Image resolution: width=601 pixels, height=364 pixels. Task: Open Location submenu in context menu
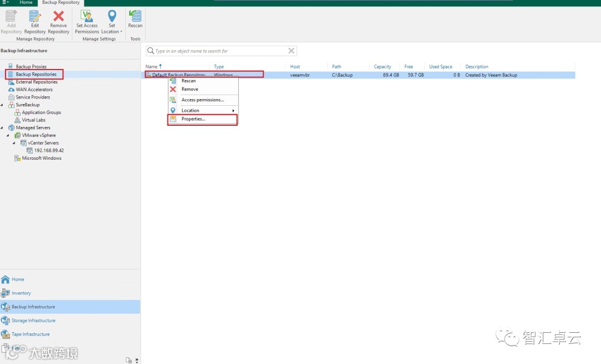(x=203, y=110)
